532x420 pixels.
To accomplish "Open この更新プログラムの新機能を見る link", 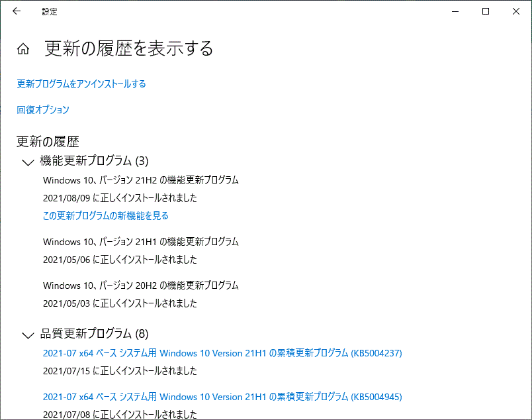I will coord(105,216).
